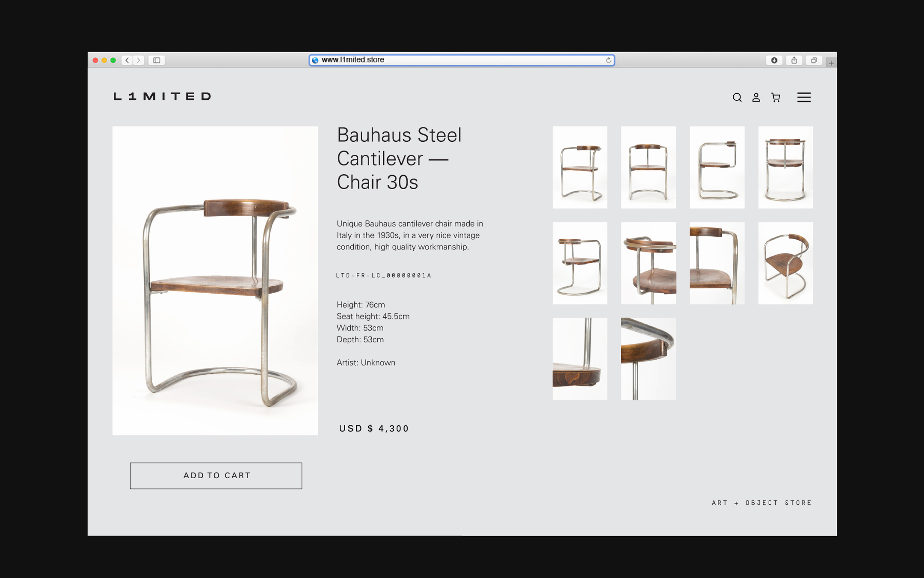Click the large main chair image
This screenshot has width=924, height=578.
point(215,280)
